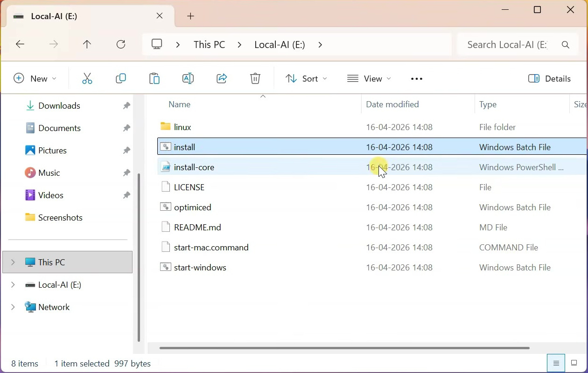Click pin icon next to Documents
588x373 pixels.
(x=126, y=128)
